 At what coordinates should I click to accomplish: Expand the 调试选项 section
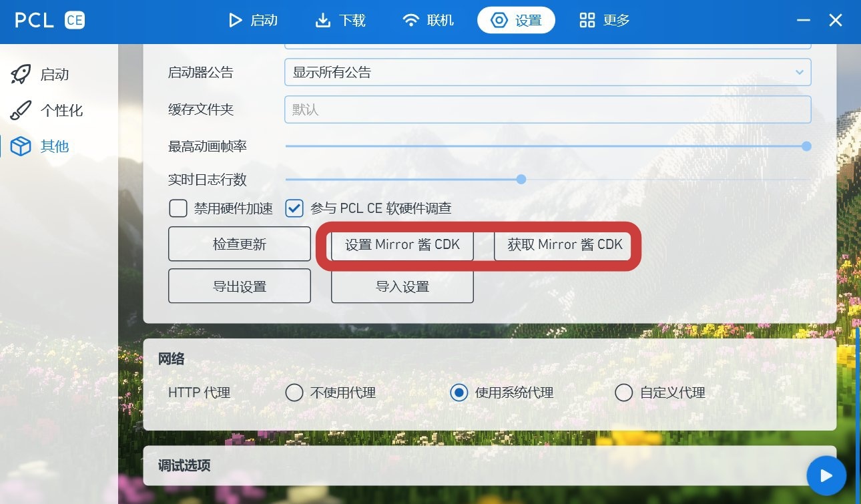pyautogui.click(x=489, y=465)
